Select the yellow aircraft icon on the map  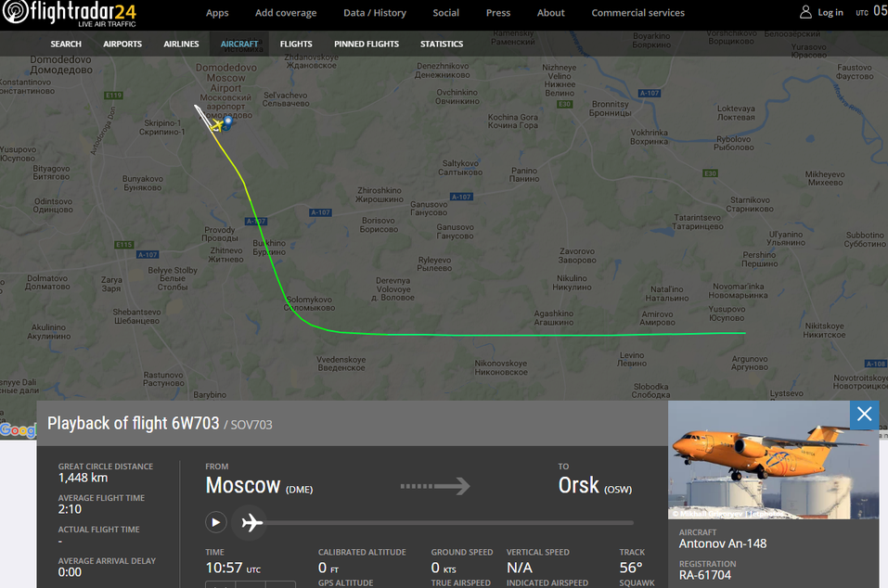click(217, 125)
